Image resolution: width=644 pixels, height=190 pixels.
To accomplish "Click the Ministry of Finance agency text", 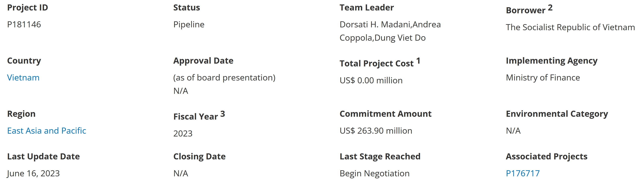I will point(543,78).
